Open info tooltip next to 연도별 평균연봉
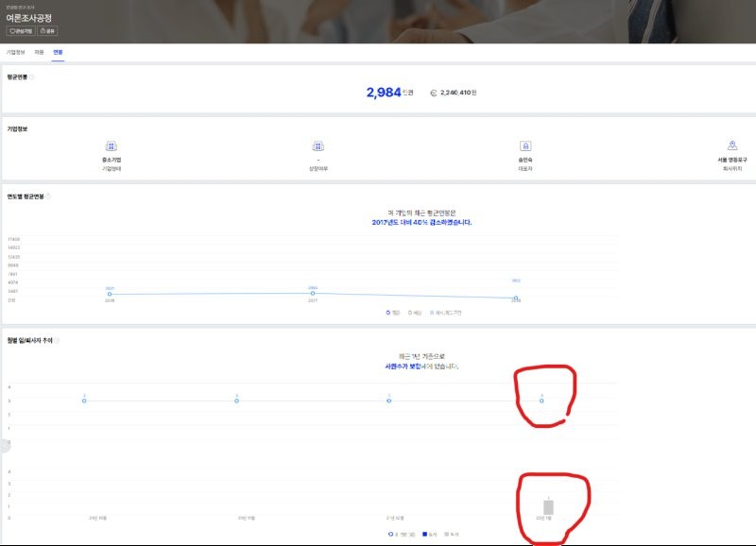 (x=48, y=196)
